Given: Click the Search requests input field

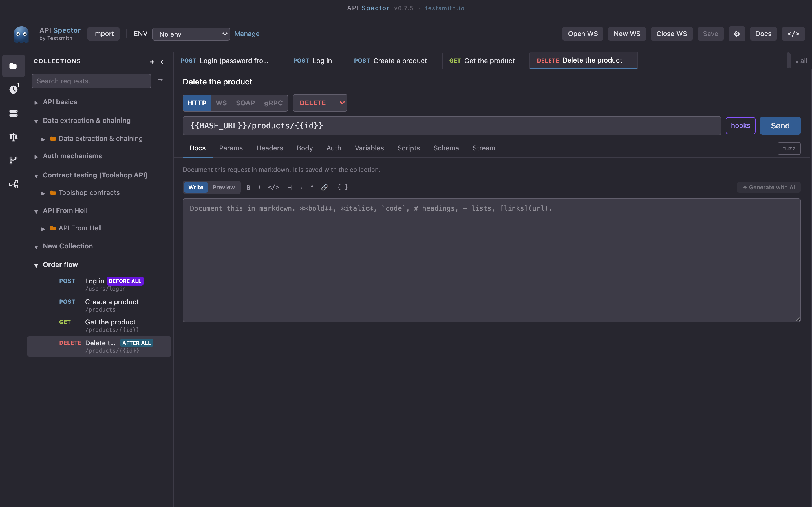Looking at the screenshot, I should coord(91,81).
